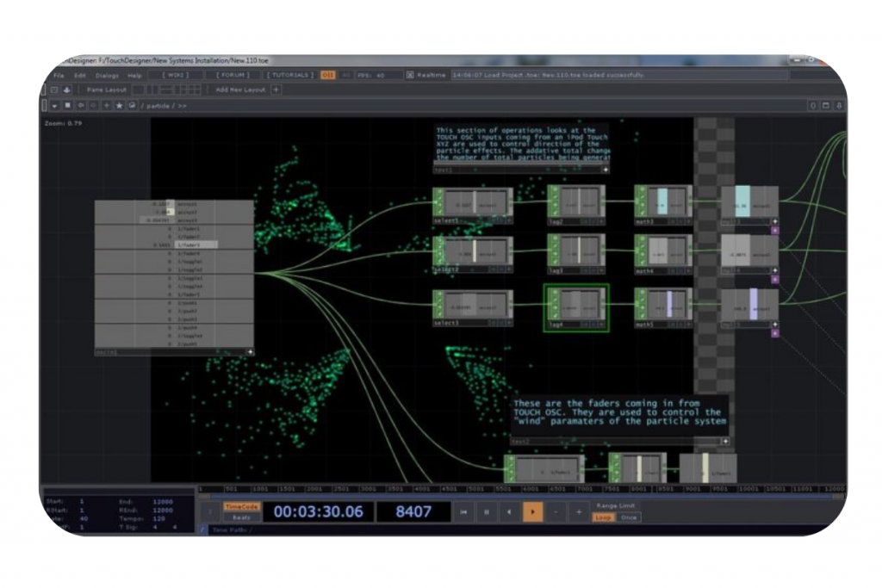
Task: Open the Dialogs menu
Action: pyautogui.click(x=107, y=75)
